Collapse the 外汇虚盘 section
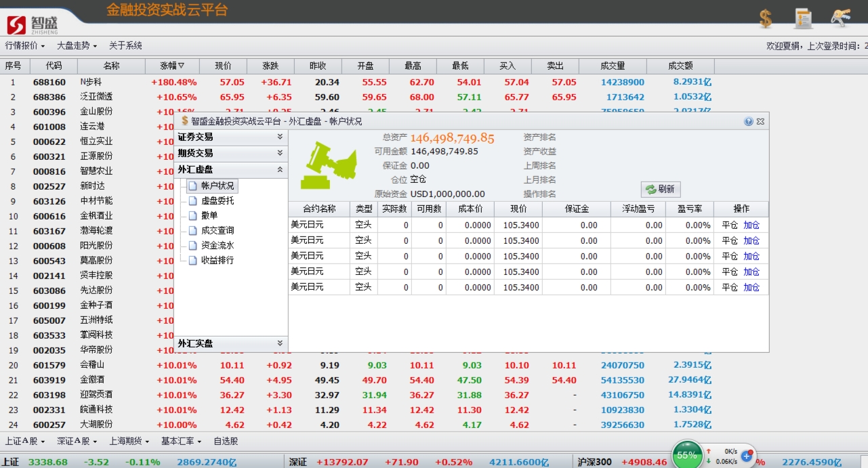 [230, 170]
